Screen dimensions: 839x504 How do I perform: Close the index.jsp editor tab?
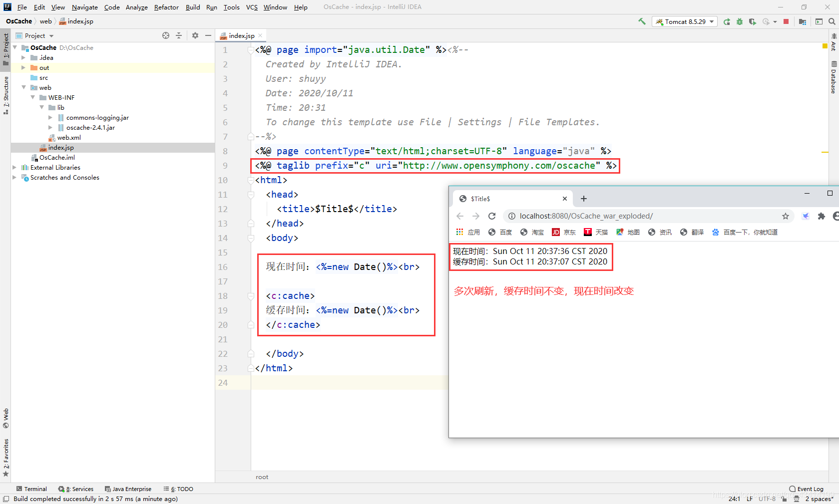click(x=260, y=35)
